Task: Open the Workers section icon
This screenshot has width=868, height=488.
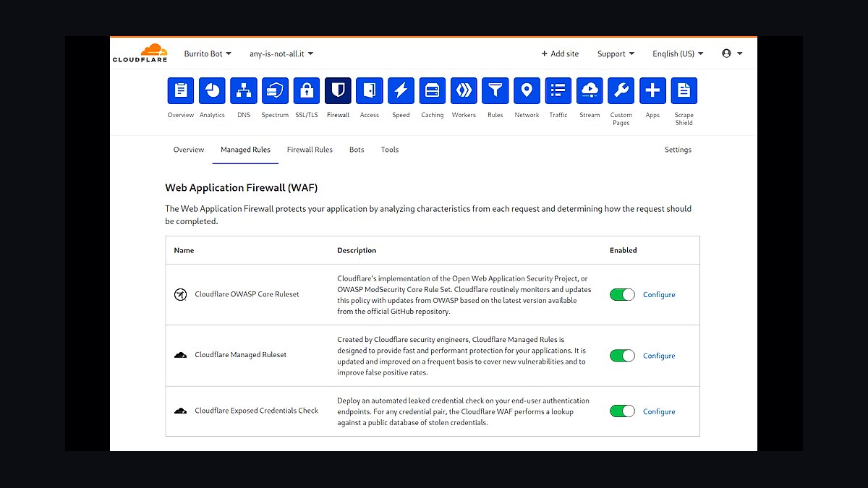Action: 464,91
